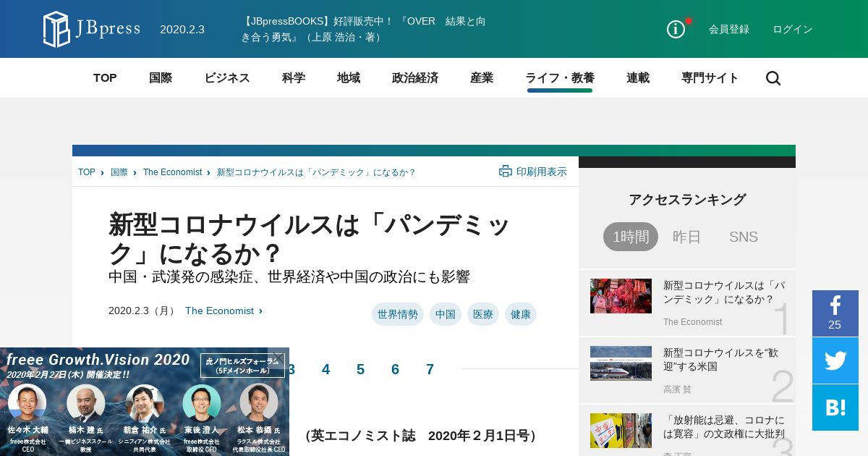Viewport: 868px width, 456px height.
Task: Open the 連載 menu section
Action: point(638,78)
